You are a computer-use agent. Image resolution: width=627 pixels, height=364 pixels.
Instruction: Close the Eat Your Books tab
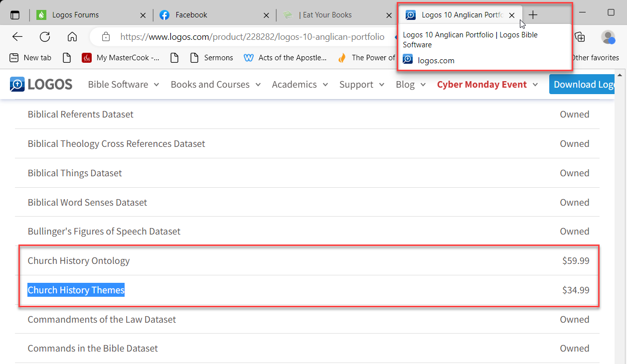point(389,15)
